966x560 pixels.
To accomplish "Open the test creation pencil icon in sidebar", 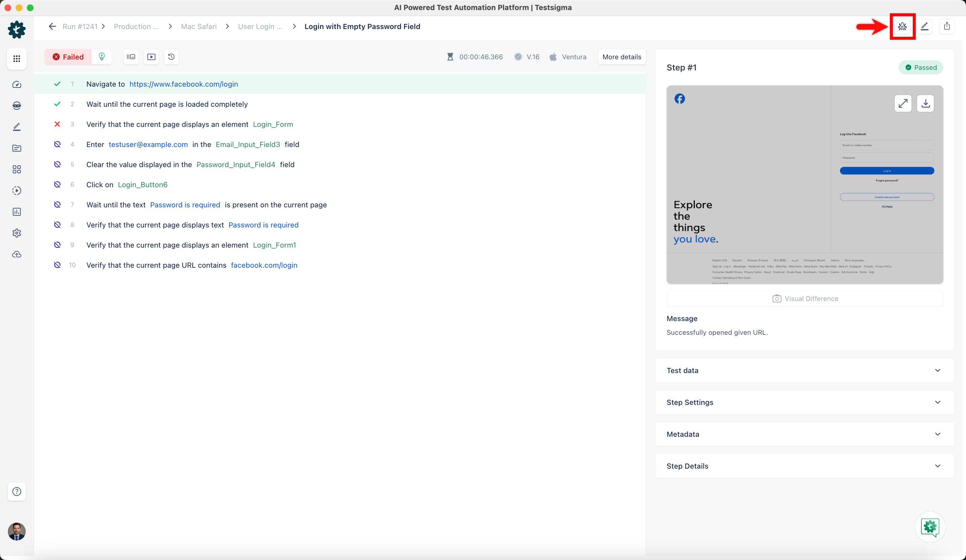I will (x=16, y=127).
